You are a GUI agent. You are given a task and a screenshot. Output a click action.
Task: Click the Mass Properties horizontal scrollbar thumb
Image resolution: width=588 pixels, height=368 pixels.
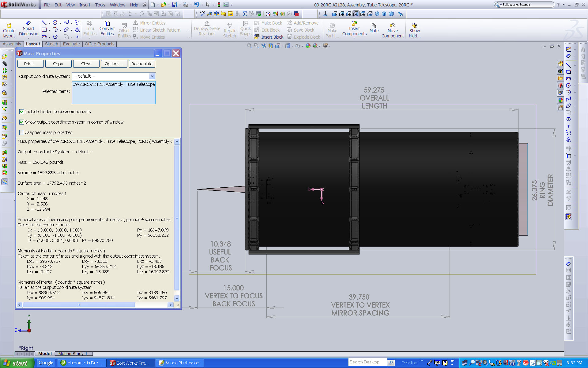pos(79,305)
